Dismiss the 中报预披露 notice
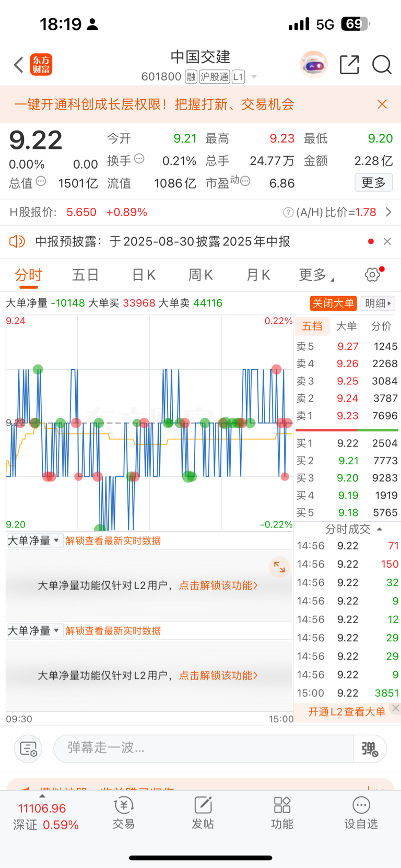This screenshot has width=401, height=868. click(387, 241)
